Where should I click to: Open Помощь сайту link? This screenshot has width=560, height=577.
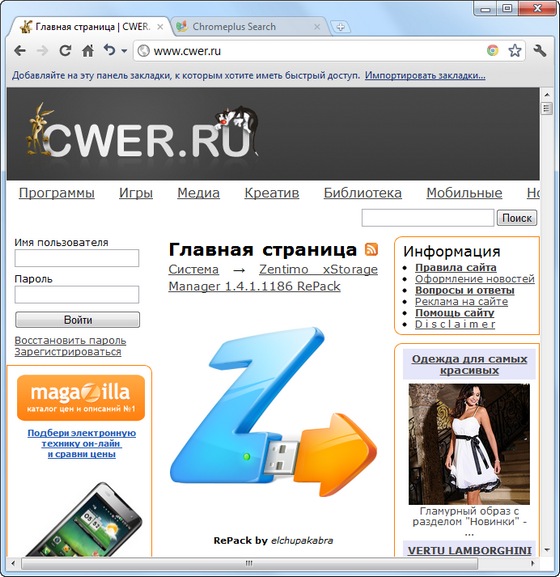point(454,313)
